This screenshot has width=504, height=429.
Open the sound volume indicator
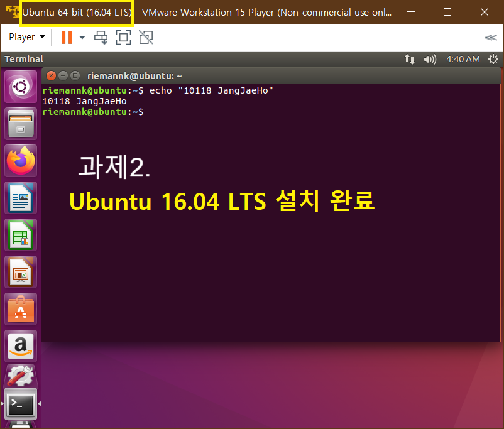pyautogui.click(x=430, y=59)
